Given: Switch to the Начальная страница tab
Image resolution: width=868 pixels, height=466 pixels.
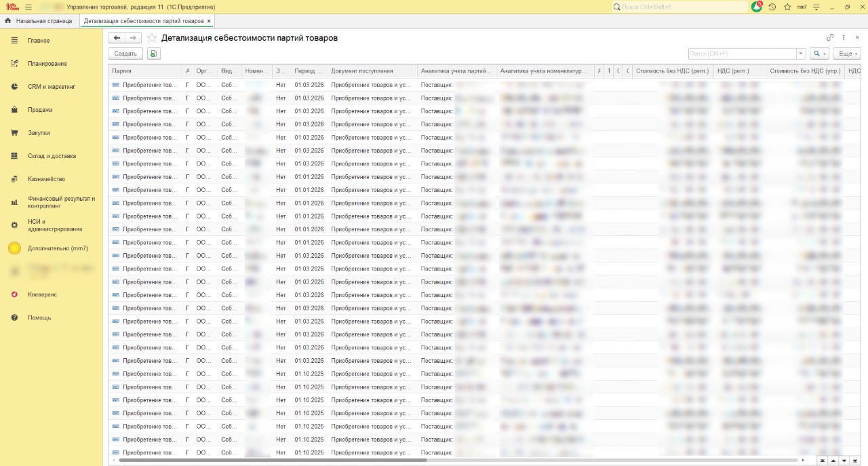Looking at the screenshot, I should click(x=39, y=21).
